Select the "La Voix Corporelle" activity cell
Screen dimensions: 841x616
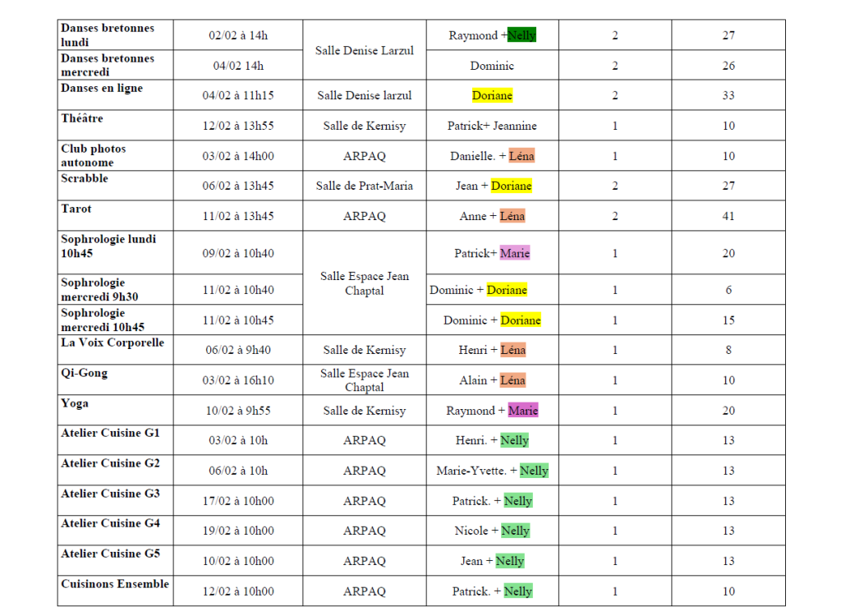[x=113, y=343]
